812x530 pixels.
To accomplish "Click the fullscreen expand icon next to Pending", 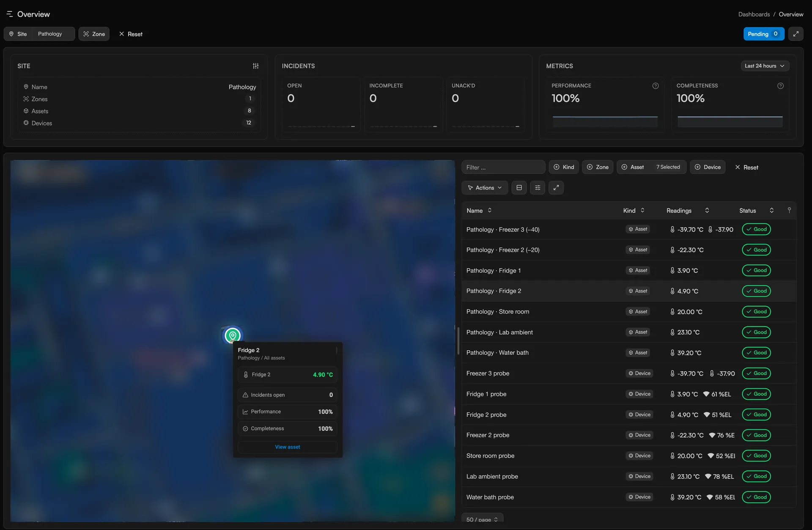I will [x=796, y=34].
